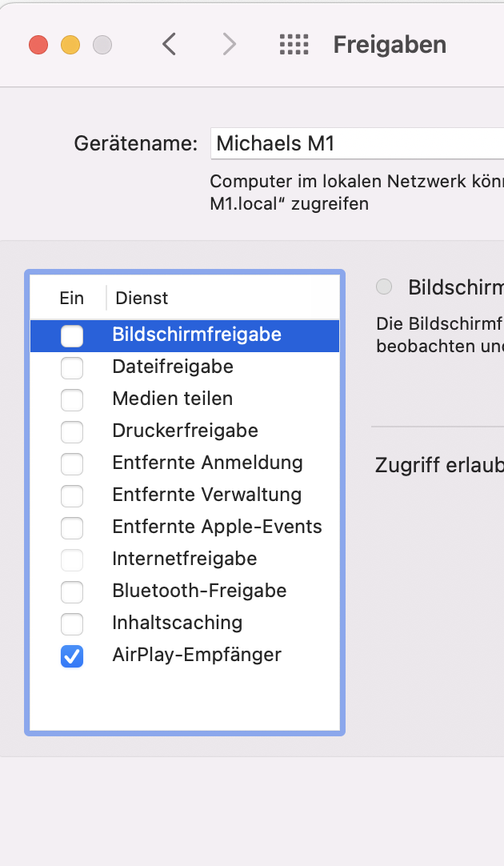Image resolution: width=504 pixels, height=866 pixels.
Task: Select the AirPlay-Empfänger service row
Action: 197,655
